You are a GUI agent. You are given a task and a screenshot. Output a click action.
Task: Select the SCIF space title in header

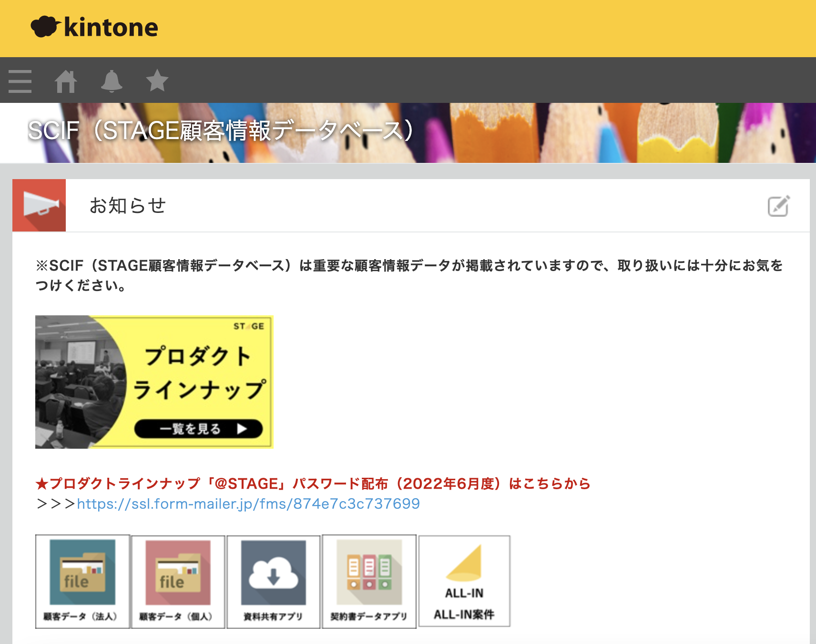coord(220,131)
